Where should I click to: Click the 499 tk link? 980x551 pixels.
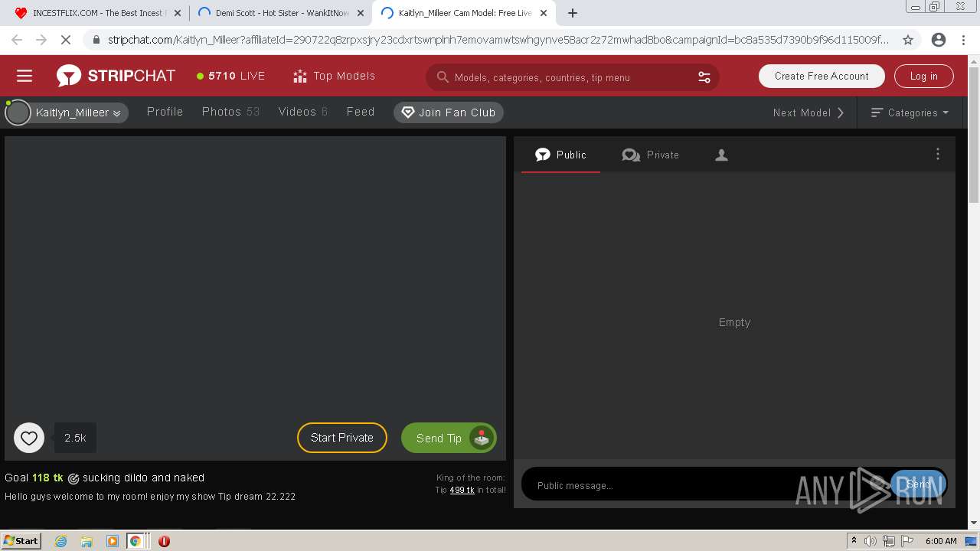462,490
